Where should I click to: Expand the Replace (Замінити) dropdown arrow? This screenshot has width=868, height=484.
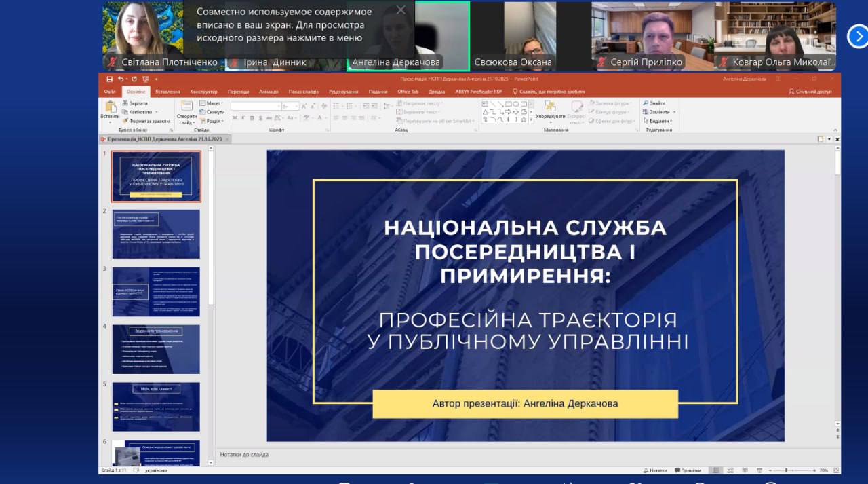point(674,112)
